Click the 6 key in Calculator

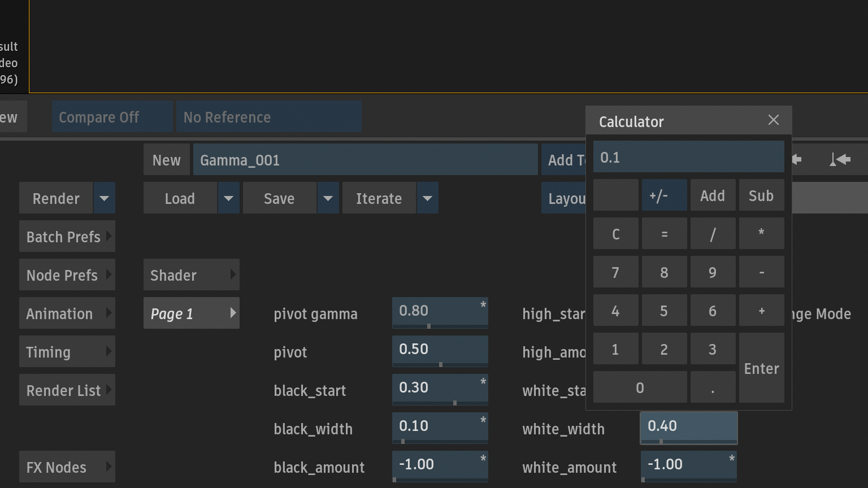click(713, 311)
